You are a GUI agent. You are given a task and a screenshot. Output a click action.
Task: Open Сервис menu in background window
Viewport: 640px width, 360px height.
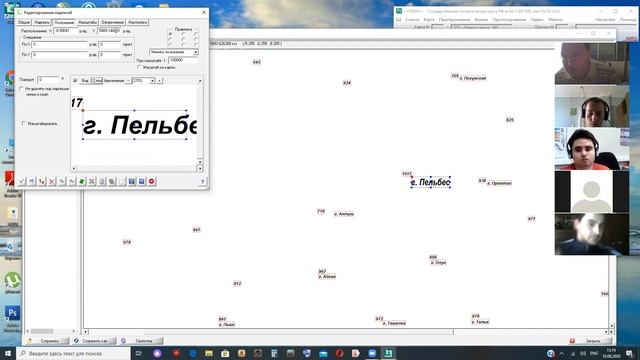tap(537, 20)
